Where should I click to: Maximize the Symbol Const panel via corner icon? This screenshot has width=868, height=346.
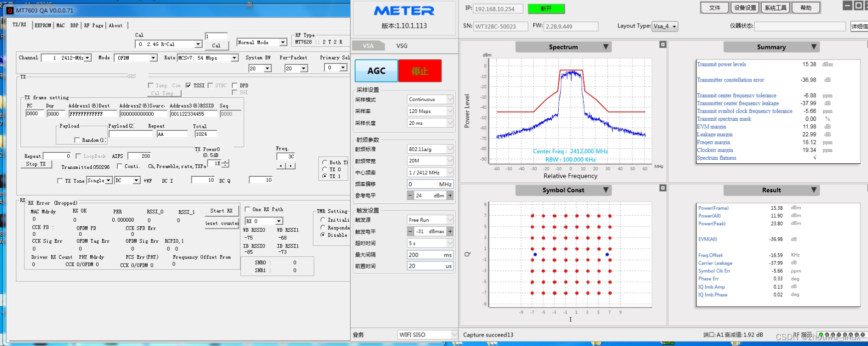tap(662, 188)
